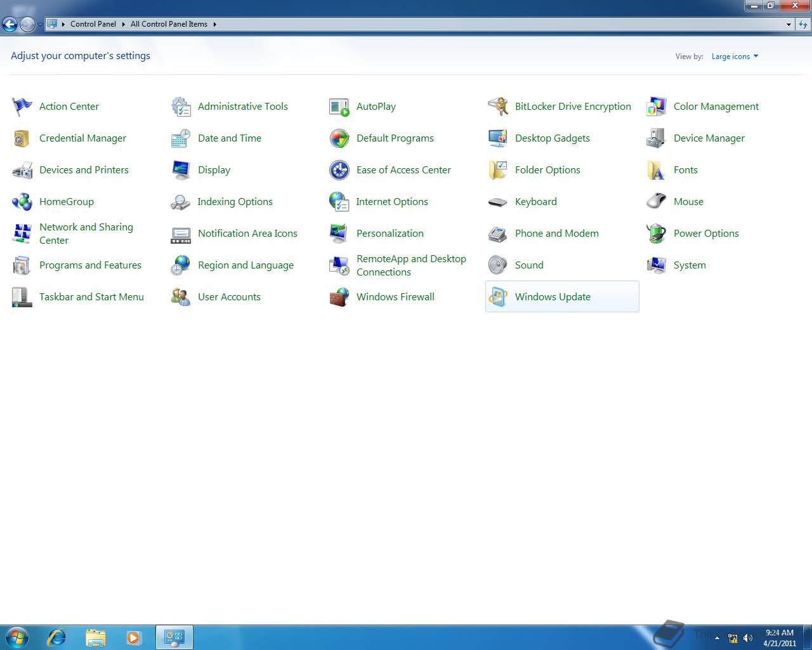Open the Date and Time calendar icon
Screen dimensions: 812x650
pyautogui.click(x=181, y=138)
